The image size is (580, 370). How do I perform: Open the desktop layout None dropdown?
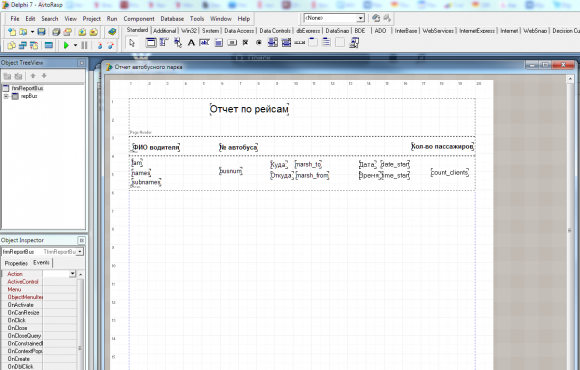tap(360, 18)
